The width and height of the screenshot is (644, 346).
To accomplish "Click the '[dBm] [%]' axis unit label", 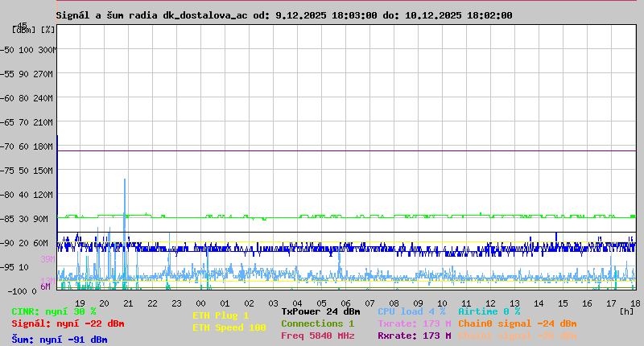I will pyautogui.click(x=33, y=30).
